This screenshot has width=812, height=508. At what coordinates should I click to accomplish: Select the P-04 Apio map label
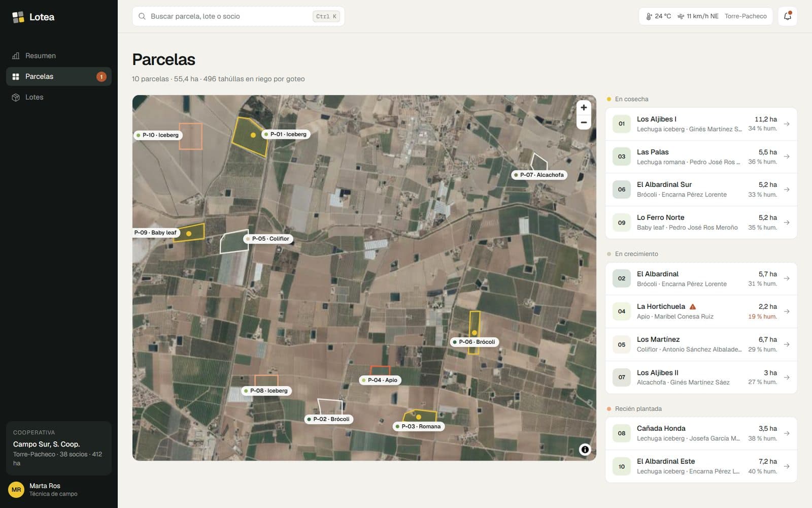click(x=380, y=380)
